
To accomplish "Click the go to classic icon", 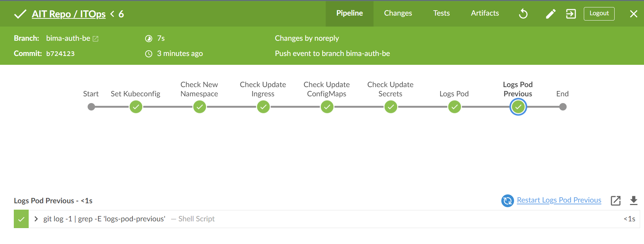I will (x=571, y=14).
